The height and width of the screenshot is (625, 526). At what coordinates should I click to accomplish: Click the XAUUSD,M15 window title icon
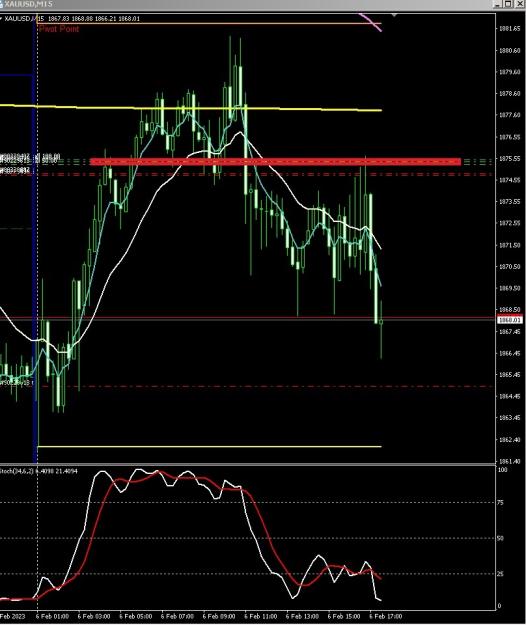click(1, 4)
